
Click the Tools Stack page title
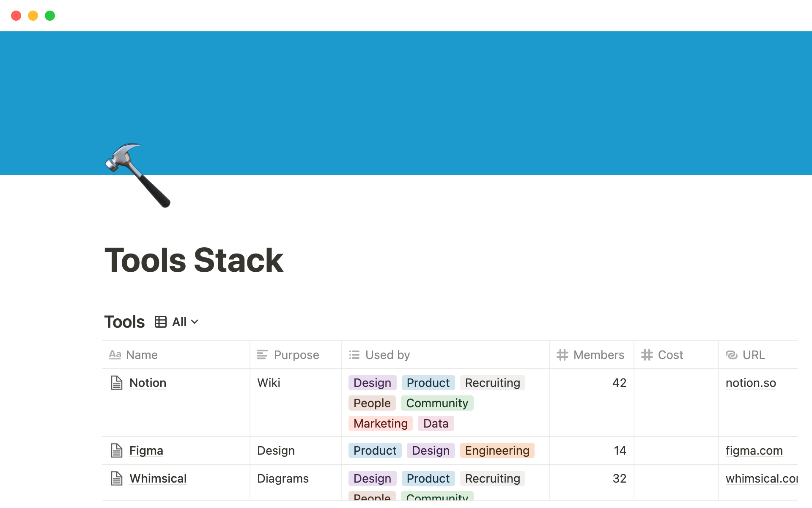(194, 260)
